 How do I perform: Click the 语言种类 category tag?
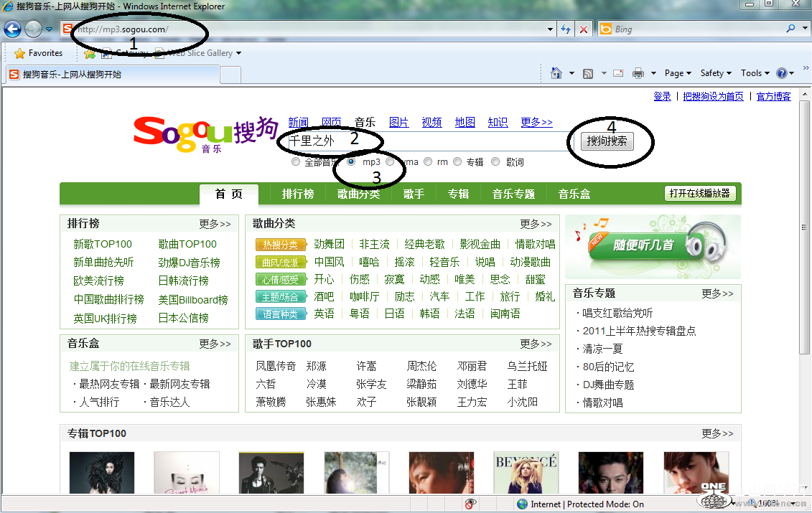pos(280,314)
